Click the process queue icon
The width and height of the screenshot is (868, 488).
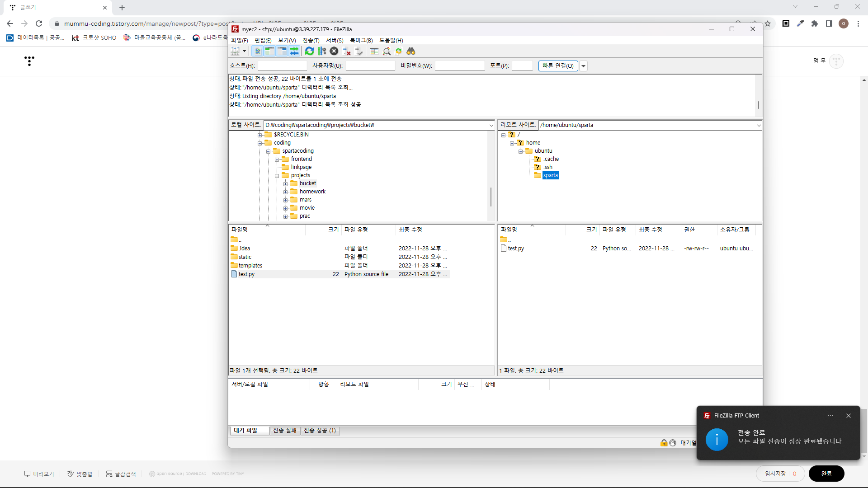(x=322, y=51)
